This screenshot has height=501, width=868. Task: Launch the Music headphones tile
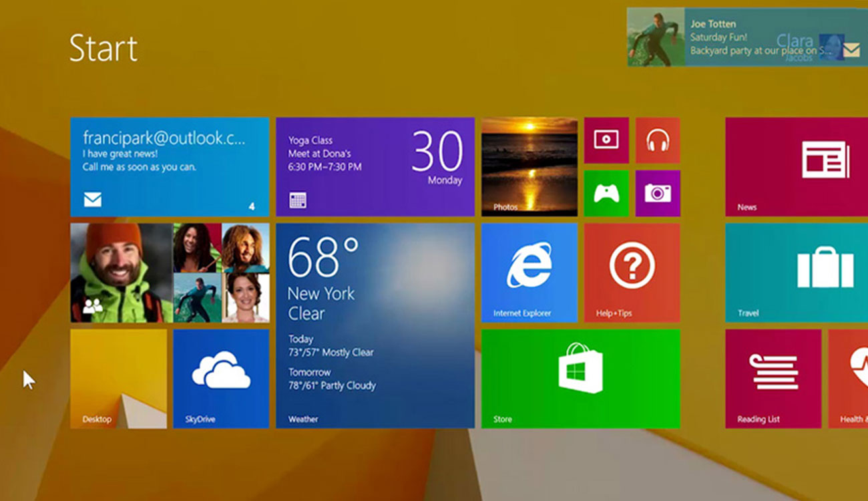[x=658, y=140]
